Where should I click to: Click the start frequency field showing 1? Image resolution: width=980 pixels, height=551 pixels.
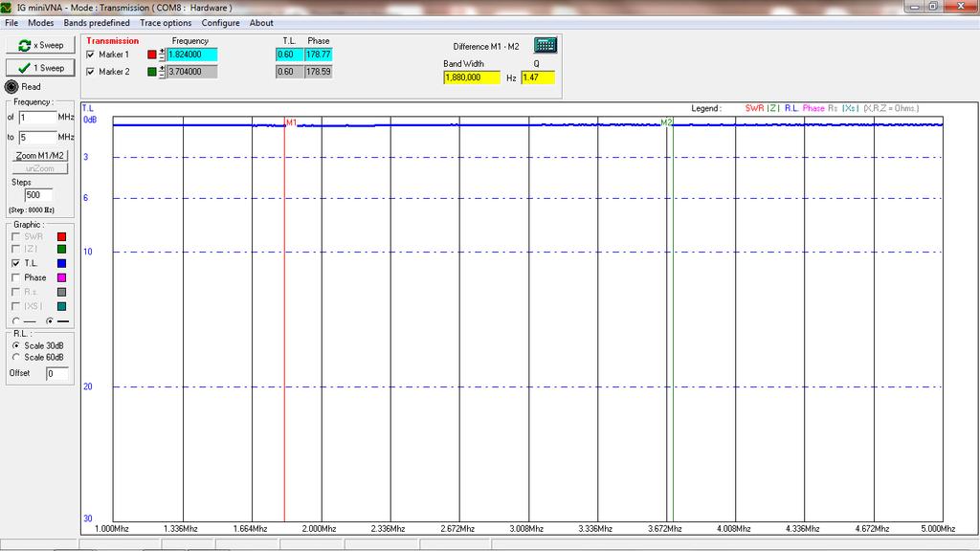click(x=37, y=118)
